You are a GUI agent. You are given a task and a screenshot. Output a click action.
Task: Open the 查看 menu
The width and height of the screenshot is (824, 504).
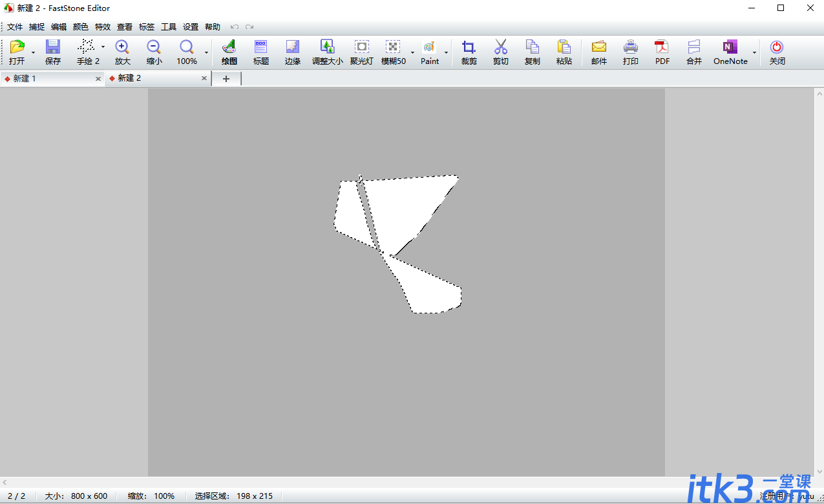point(125,27)
